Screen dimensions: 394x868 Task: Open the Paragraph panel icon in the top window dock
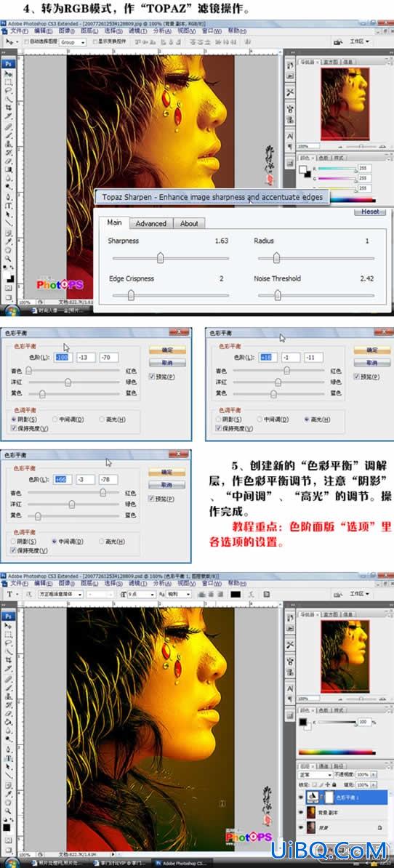coord(290,148)
